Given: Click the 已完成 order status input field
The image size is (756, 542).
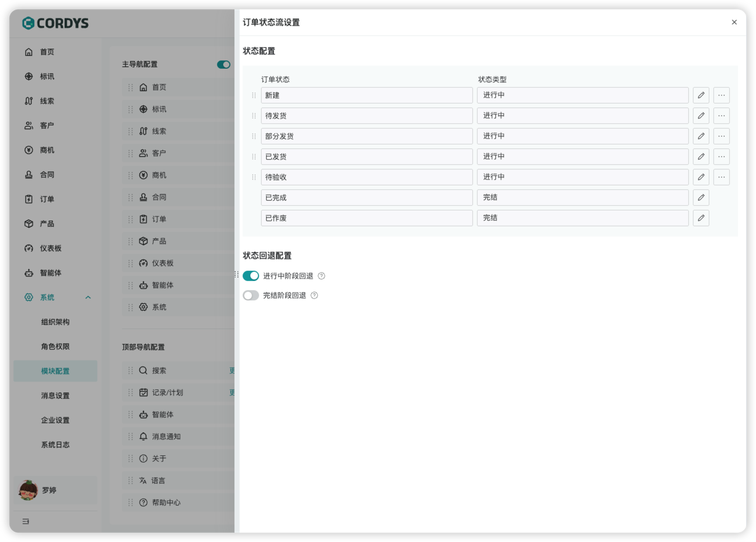Looking at the screenshot, I should [x=366, y=198].
